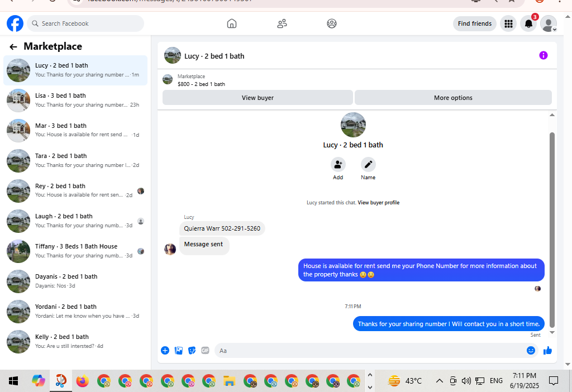The width and height of the screenshot is (572, 392).
Task: Click the $800 - 2 bed 1 bath listing text
Action: 201,84
